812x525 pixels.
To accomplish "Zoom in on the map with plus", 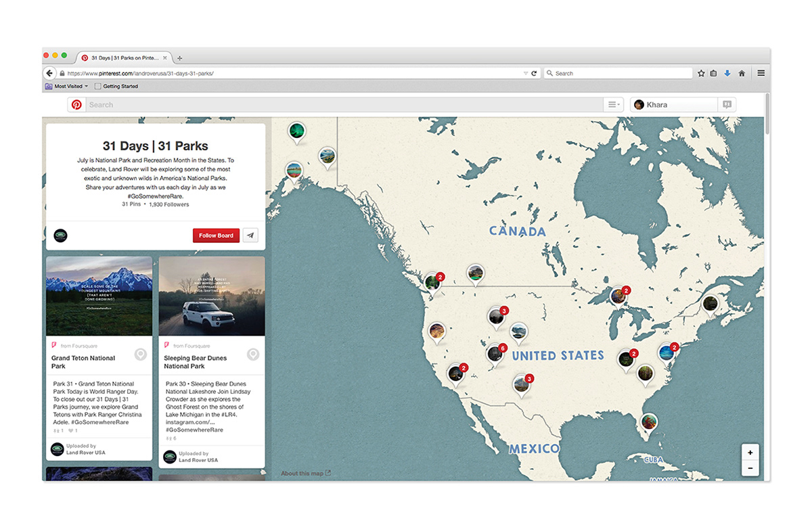I will 750,452.
